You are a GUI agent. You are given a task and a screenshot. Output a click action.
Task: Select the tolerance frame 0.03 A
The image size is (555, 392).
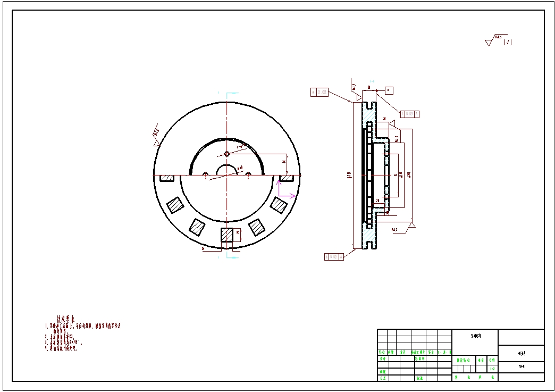[409, 114]
